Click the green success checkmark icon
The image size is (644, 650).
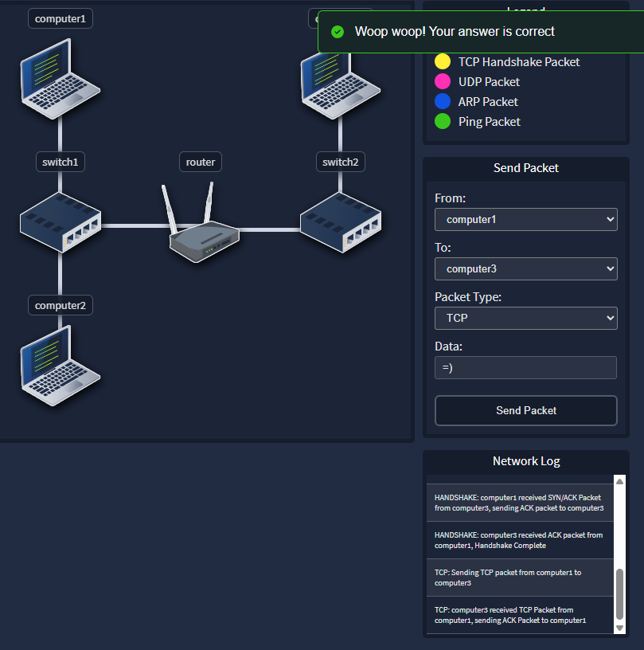pyautogui.click(x=338, y=32)
